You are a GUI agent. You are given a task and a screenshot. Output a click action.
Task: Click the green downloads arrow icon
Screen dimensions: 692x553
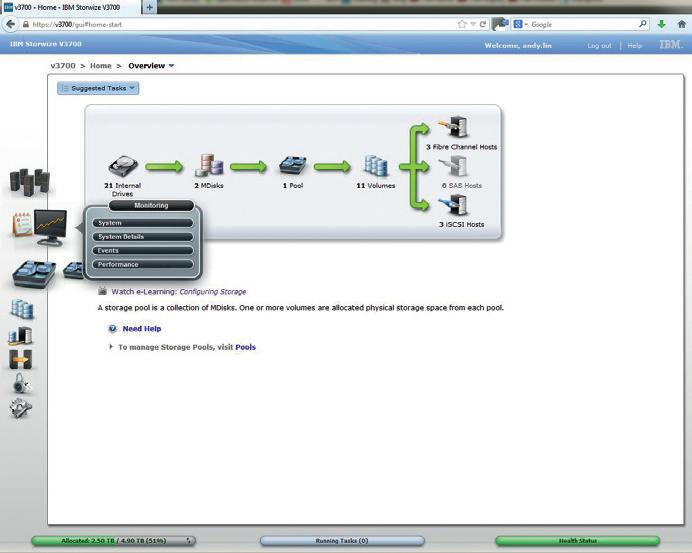(x=661, y=24)
